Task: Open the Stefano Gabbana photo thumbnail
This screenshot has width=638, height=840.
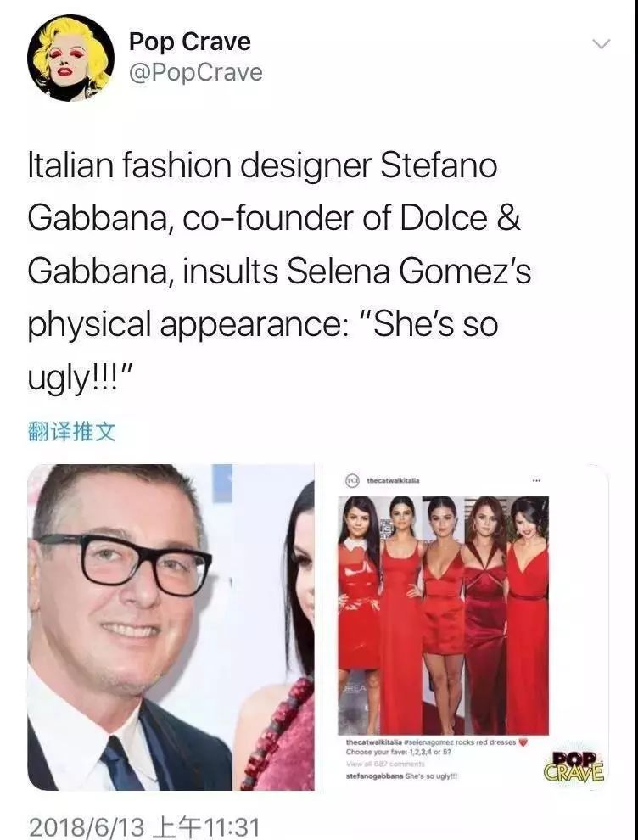Action: (171, 627)
